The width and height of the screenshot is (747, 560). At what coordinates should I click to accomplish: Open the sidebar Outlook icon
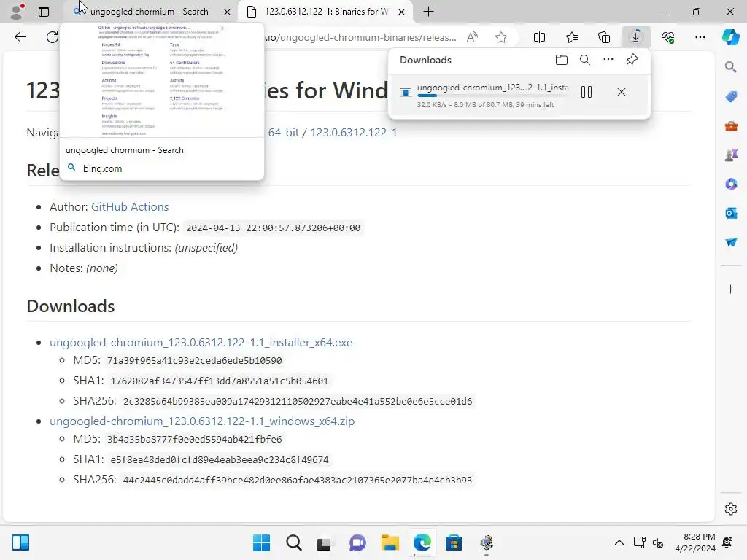coord(731,214)
